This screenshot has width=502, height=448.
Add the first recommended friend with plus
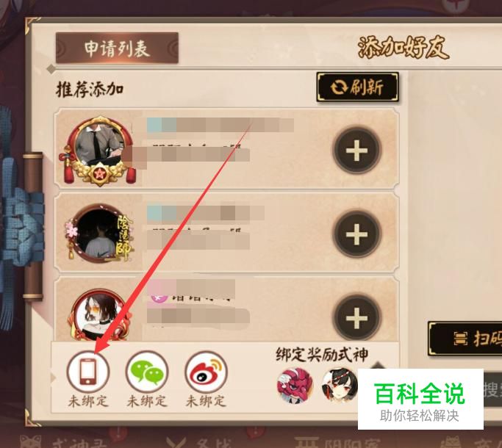click(x=357, y=150)
